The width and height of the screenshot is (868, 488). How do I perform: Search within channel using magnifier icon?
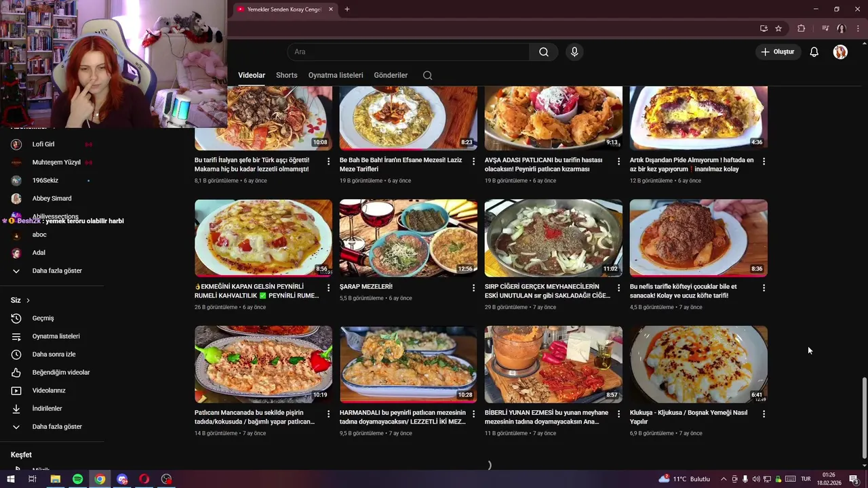427,75
